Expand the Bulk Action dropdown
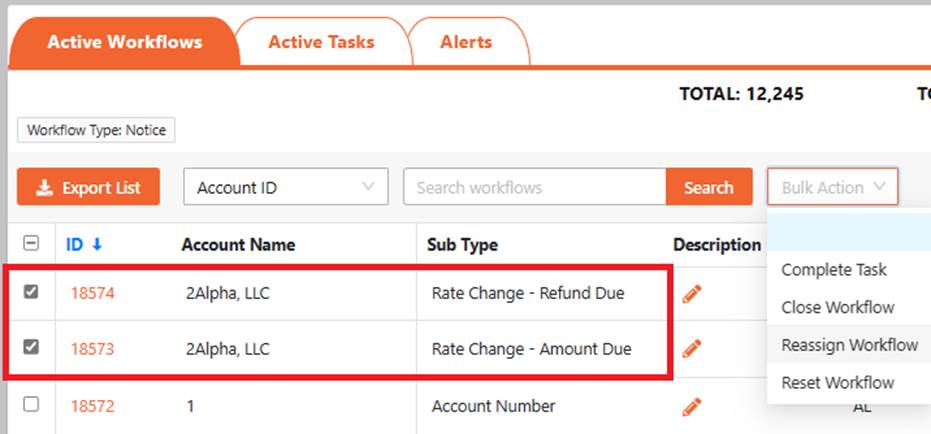This screenshot has height=434, width=931. click(x=833, y=187)
